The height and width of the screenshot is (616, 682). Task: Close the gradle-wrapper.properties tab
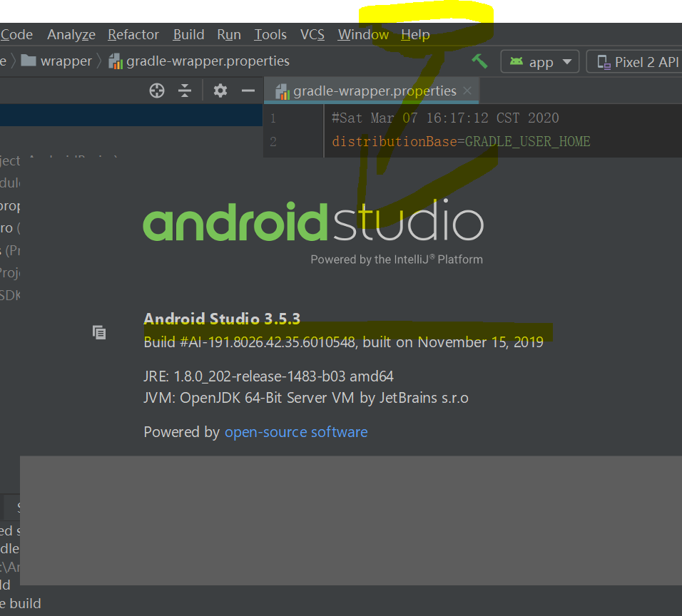pyautogui.click(x=467, y=91)
